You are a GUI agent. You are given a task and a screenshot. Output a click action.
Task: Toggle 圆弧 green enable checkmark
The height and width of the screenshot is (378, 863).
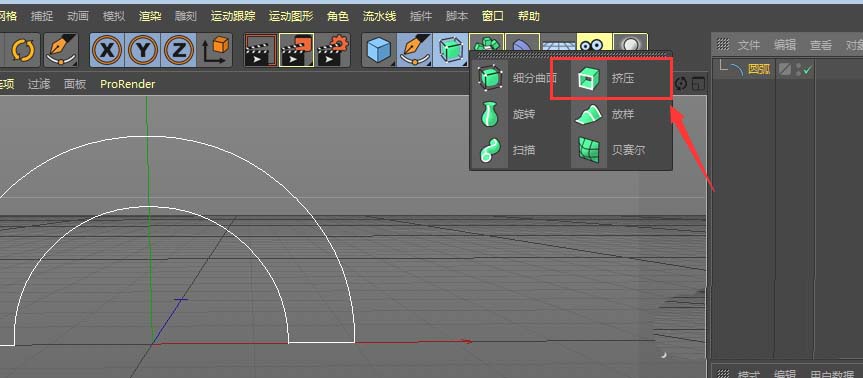pyautogui.click(x=807, y=69)
